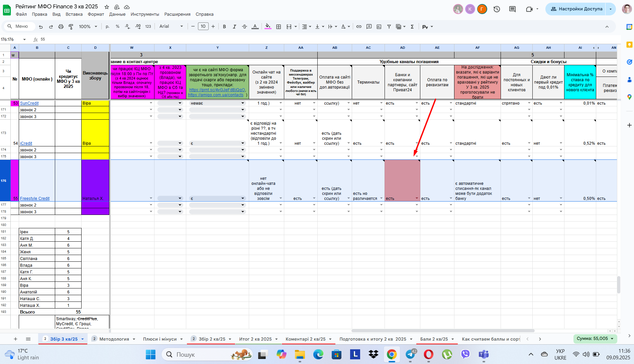The height and width of the screenshot is (364, 634).
Task: Open the Инструменты menu
Action: pyautogui.click(x=145, y=14)
